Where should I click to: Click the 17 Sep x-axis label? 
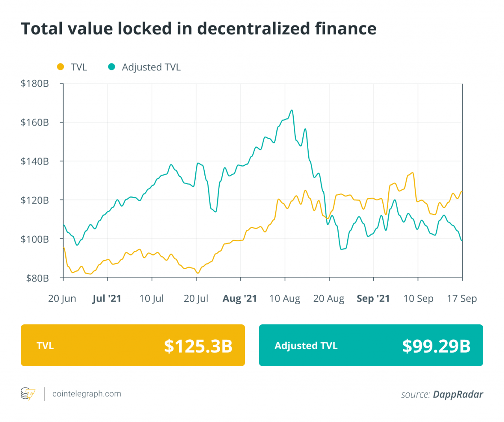click(461, 298)
